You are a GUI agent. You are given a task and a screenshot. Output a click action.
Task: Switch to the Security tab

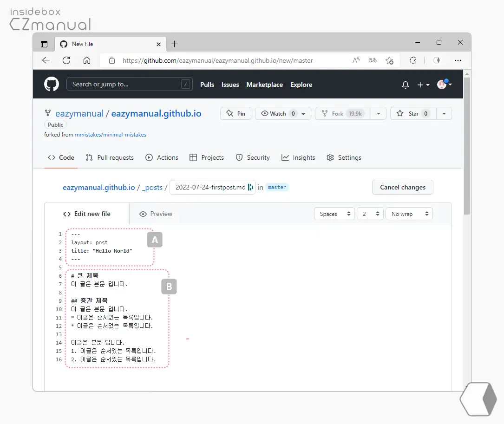click(253, 157)
